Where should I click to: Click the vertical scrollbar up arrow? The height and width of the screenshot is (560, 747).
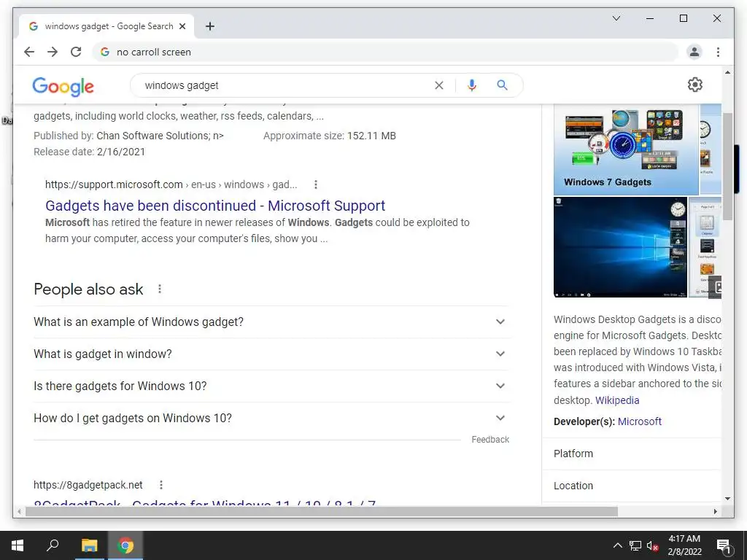[x=727, y=72]
